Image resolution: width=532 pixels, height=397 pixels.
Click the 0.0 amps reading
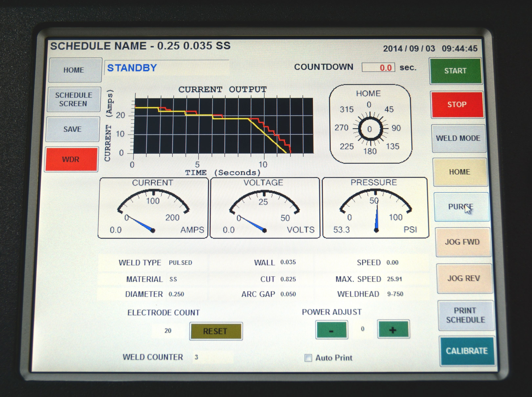[116, 230]
